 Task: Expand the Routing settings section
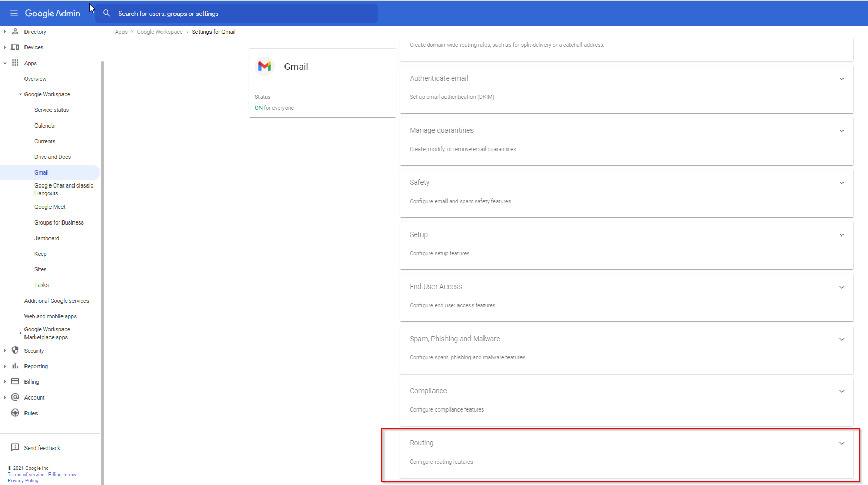(841, 443)
